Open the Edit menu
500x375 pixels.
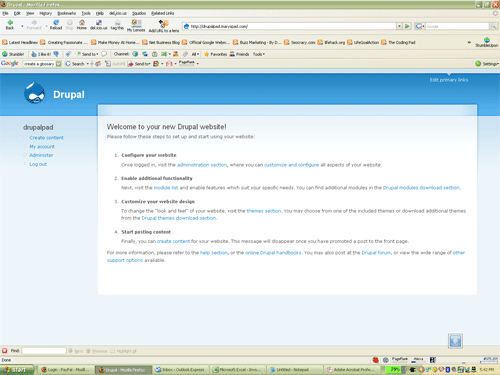(x=17, y=13)
